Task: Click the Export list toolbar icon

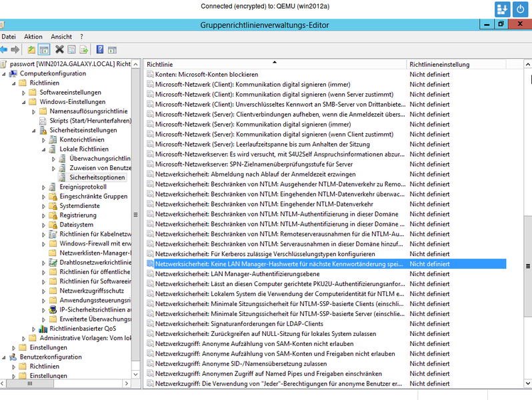Action: [84, 49]
